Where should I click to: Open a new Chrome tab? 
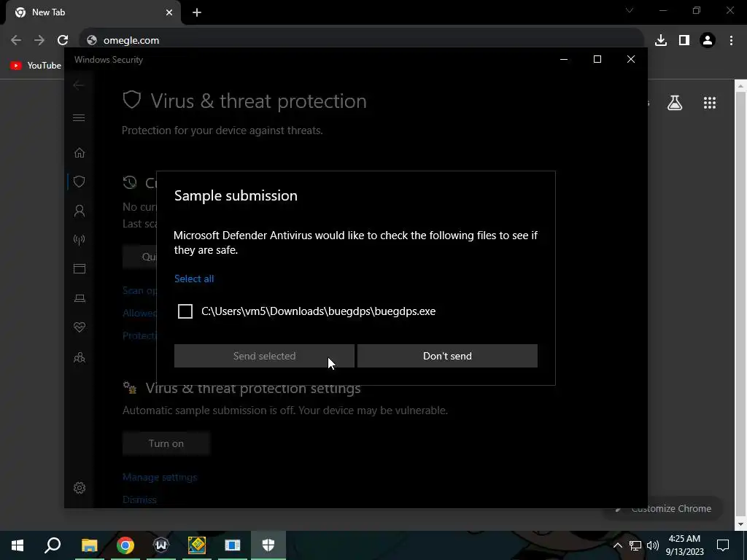197,12
